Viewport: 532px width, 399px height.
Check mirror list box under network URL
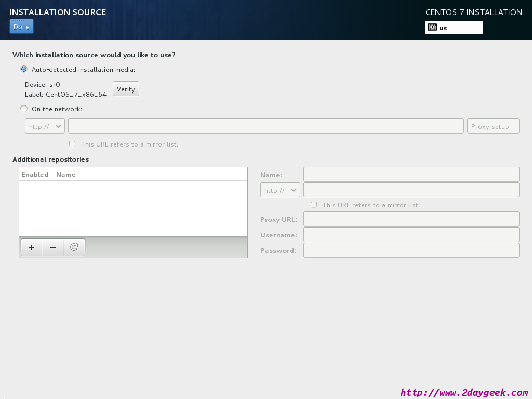pos(72,144)
